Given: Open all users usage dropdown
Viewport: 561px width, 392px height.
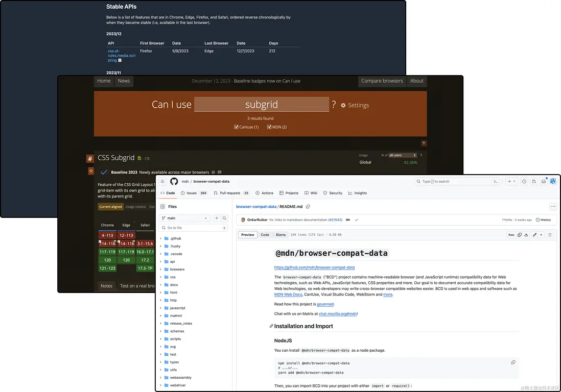Looking at the screenshot, I should click(403, 155).
